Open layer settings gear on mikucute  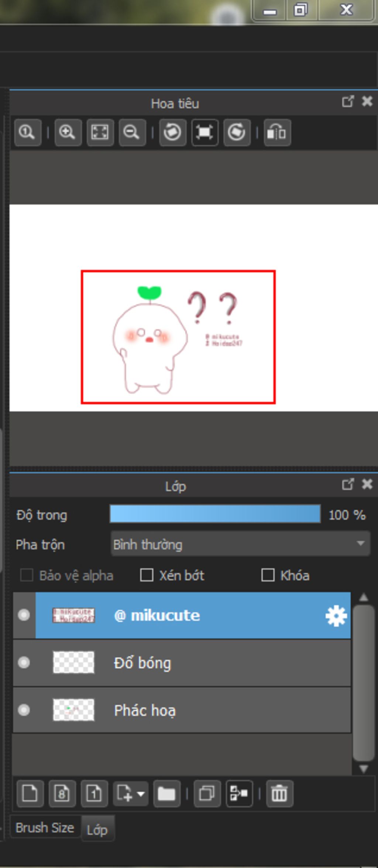coord(336,616)
